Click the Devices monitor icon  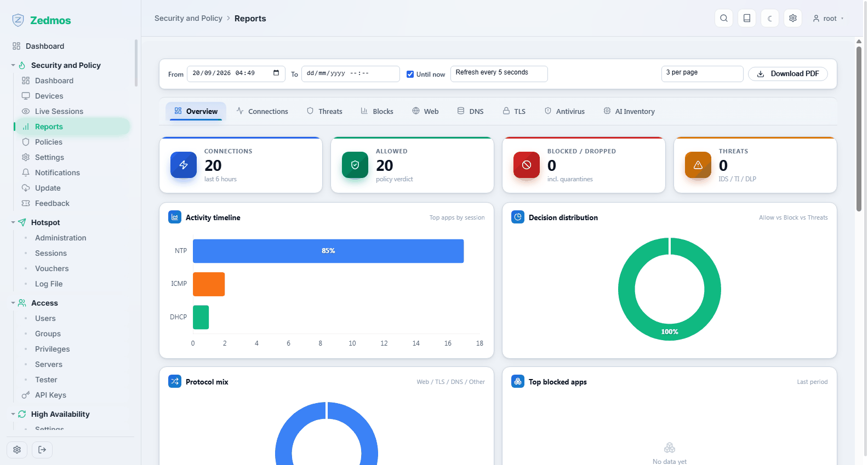pyautogui.click(x=26, y=96)
